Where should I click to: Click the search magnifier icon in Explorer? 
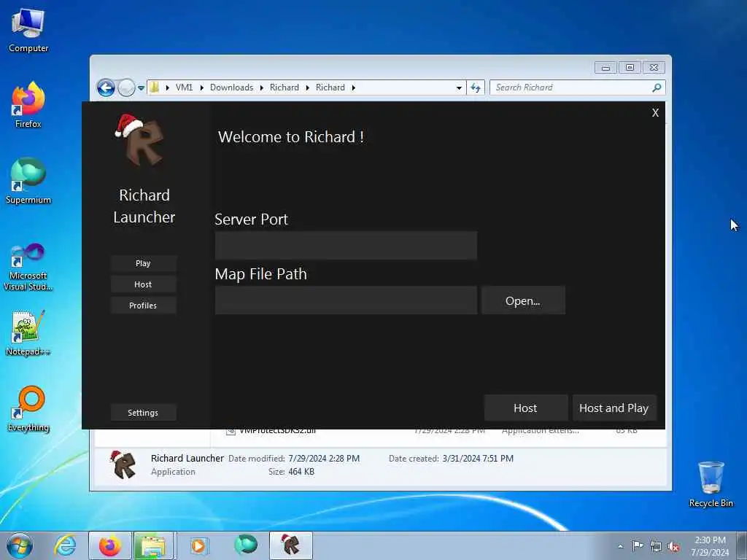[657, 87]
